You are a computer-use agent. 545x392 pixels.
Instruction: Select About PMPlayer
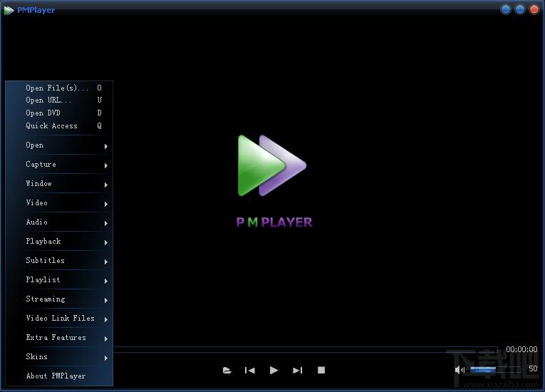tap(59, 376)
